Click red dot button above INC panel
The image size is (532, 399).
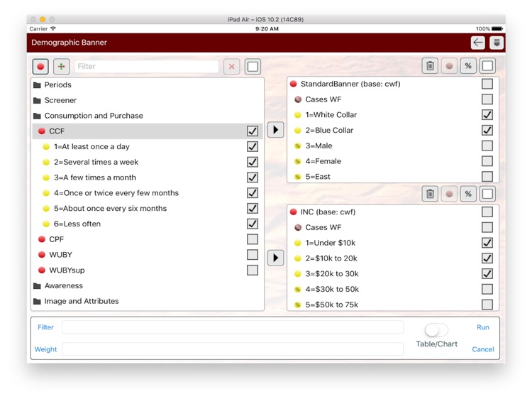tap(449, 194)
